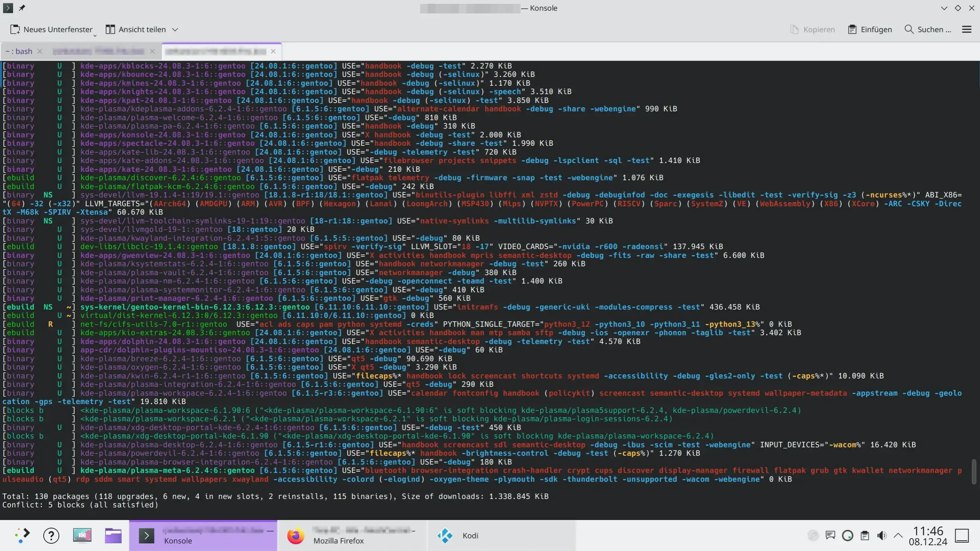Click 'kde-plasma/kwin-6.2.4-r1-1:6::gentoo' text
The image size is (980, 551).
click(x=163, y=376)
